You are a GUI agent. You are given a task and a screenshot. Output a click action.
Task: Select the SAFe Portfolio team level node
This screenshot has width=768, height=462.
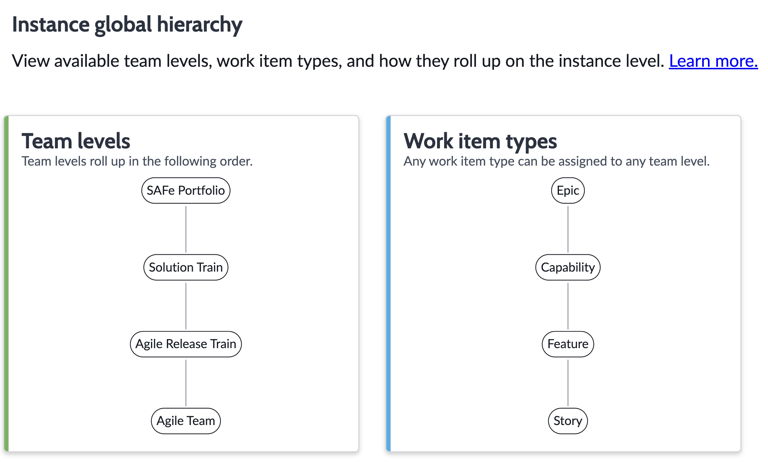click(186, 191)
